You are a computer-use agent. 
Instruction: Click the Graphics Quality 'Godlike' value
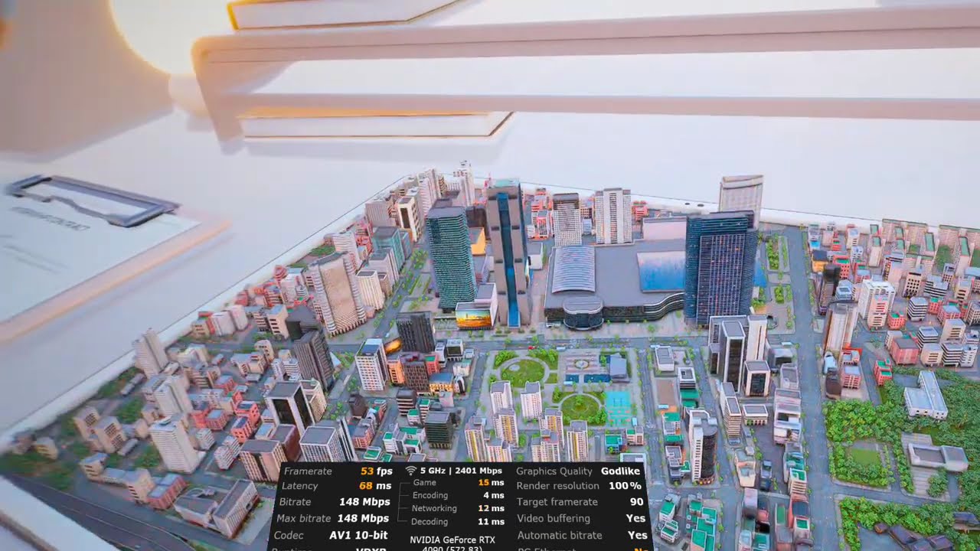[x=621, y=471]
